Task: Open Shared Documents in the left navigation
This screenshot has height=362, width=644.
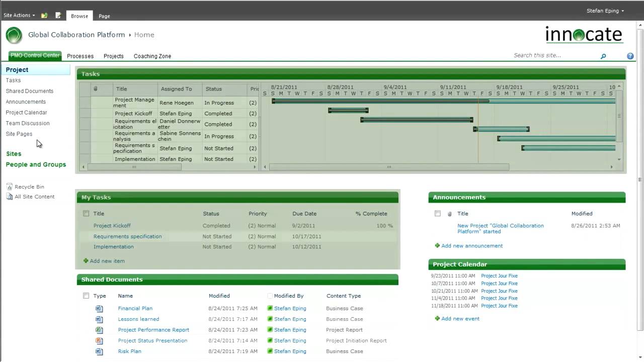Action: [x=30, y=91]
